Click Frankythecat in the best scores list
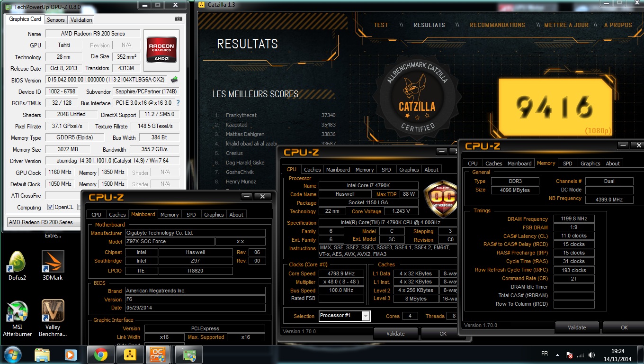 pyautogui.click(x=241, y=115)
